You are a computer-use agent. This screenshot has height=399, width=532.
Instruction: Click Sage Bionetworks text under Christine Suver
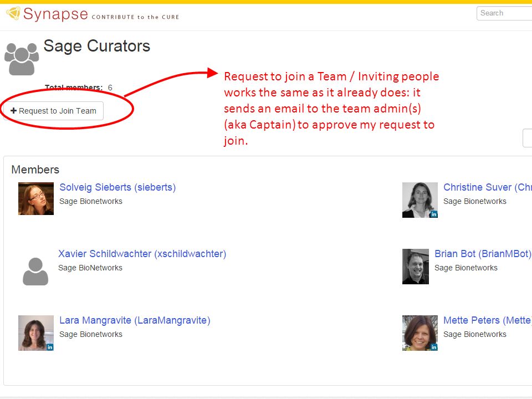coord(475,201)
